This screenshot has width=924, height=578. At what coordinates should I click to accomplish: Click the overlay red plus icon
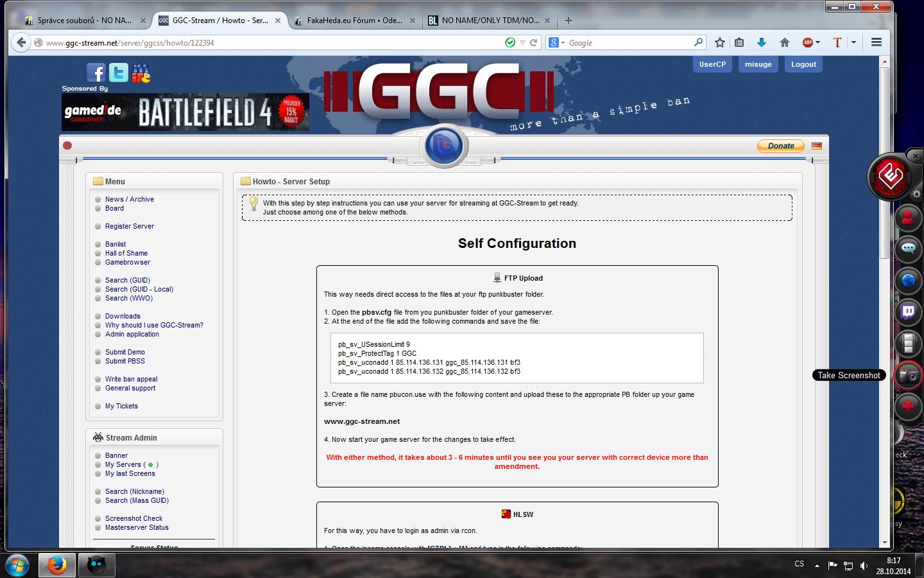pyautogui.click(x=908, y=406)
